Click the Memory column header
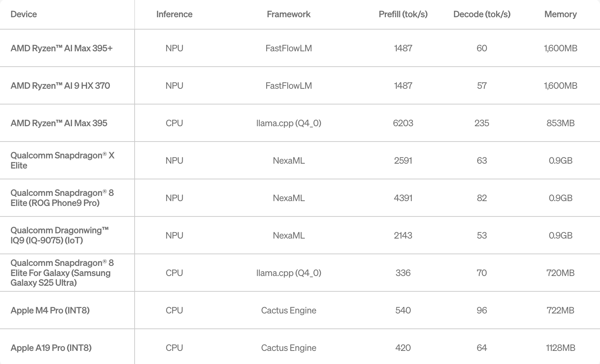 tap(560, 14)
